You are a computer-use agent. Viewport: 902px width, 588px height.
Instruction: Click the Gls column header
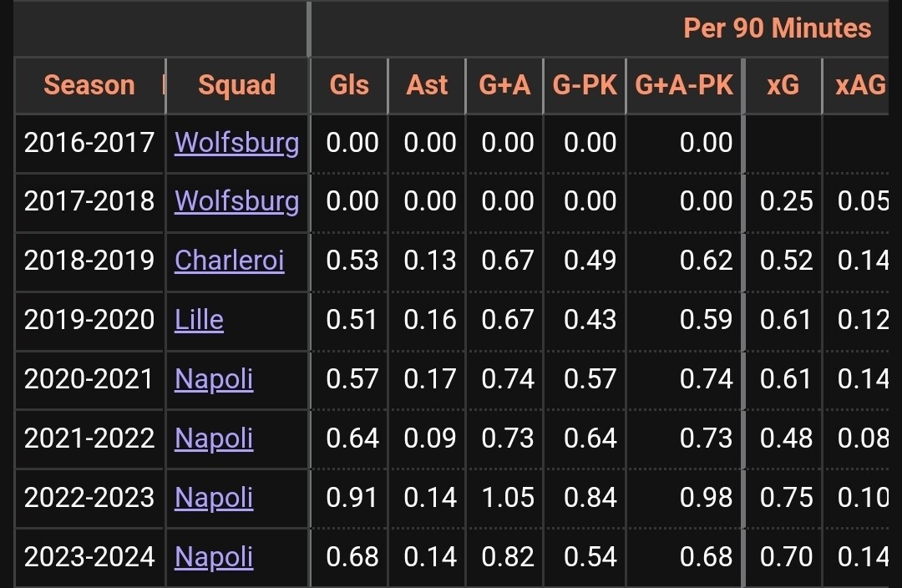(x=349, y=85)
